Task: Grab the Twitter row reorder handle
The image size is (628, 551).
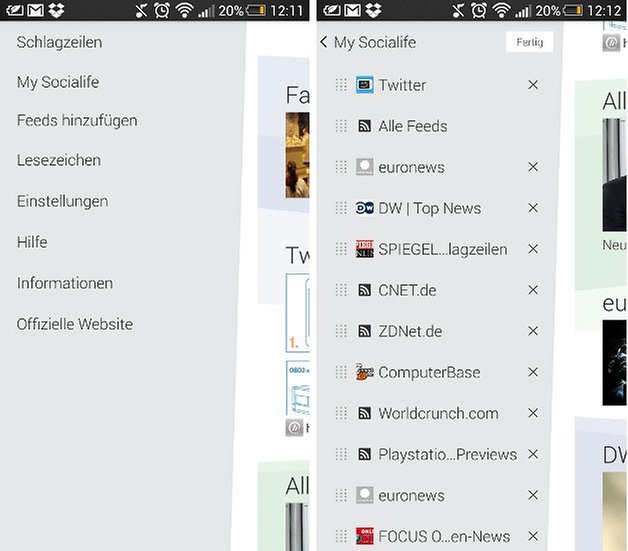Action: click(341, 85)
